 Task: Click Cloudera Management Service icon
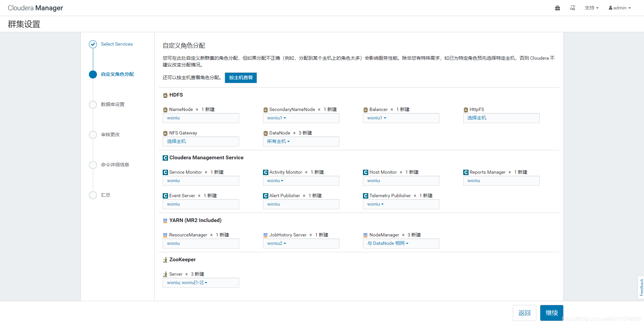point(165,158)
